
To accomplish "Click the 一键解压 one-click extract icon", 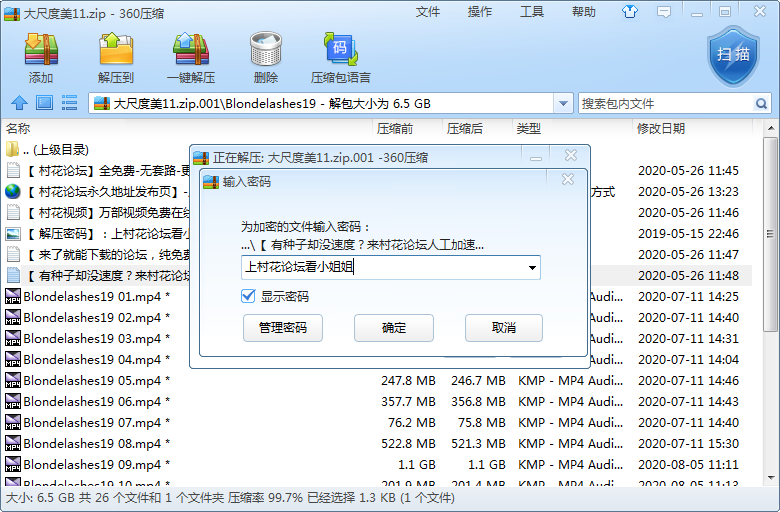I will [x=191, y=49].
